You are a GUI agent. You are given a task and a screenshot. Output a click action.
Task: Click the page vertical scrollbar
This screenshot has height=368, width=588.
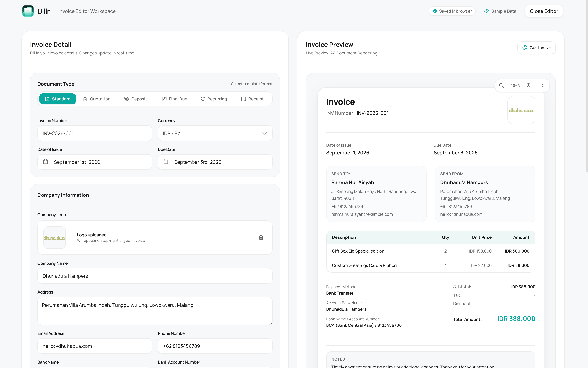[587, 86]
